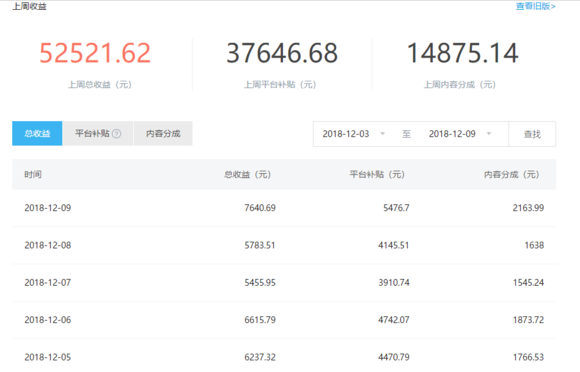Click the 查找 search button
Viewport: 580px width, 372px height.
pos(532,134)
